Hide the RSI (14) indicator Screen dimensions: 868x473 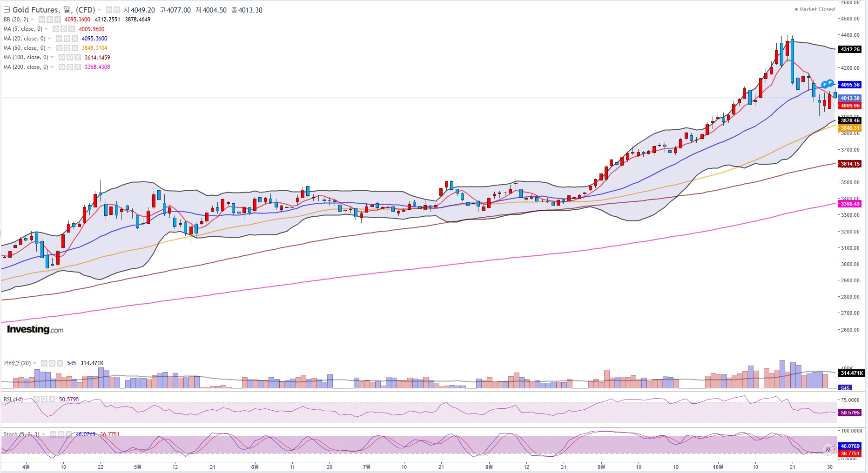pos(36,399)
